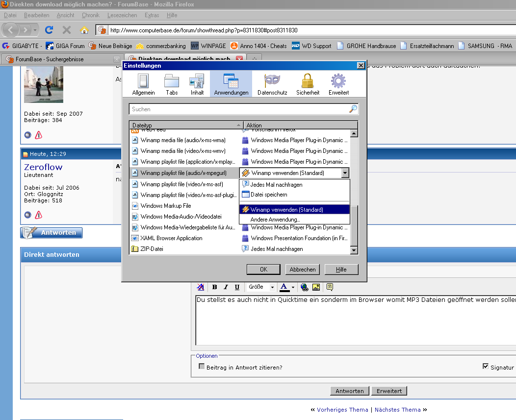Screen dimensions: 516x420
Task: Go back with the browser back arrow
Action: tap(10, 30)
